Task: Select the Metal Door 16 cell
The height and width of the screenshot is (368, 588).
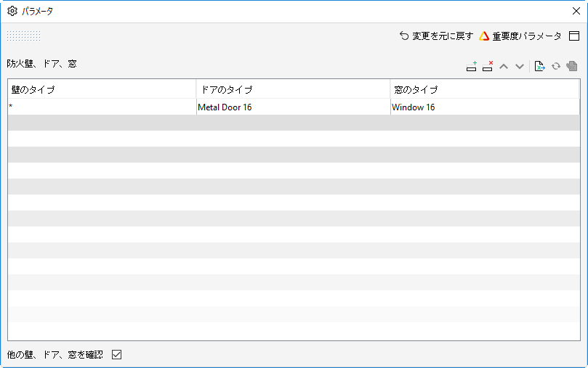Action: coord(293,107)
